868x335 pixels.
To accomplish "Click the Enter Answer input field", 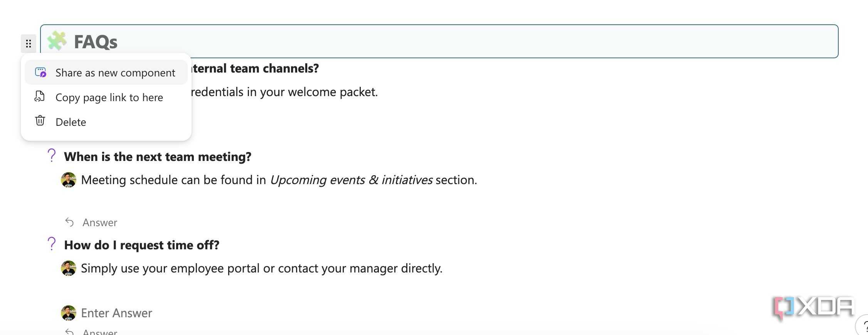I will tap(116, 313).
